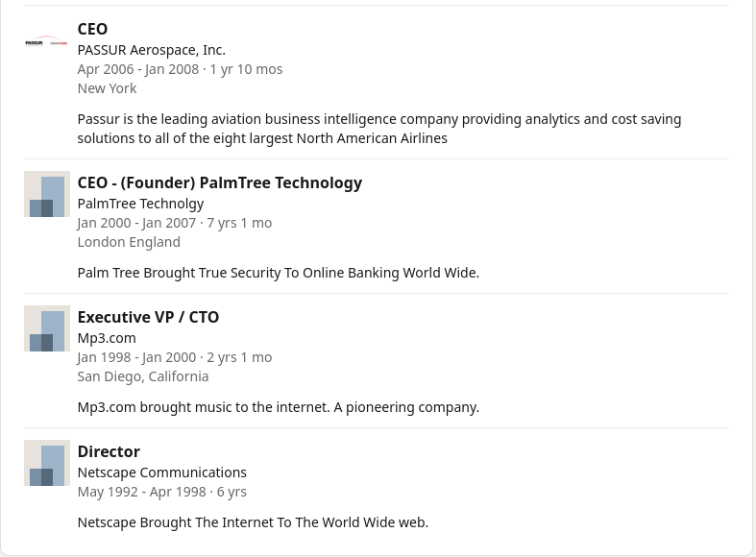Image resolution: width=756 pixels, height=557 pixels.
Task: Click the San Diego, California location text
Action: pyautogui.click(x=142, y=375)
